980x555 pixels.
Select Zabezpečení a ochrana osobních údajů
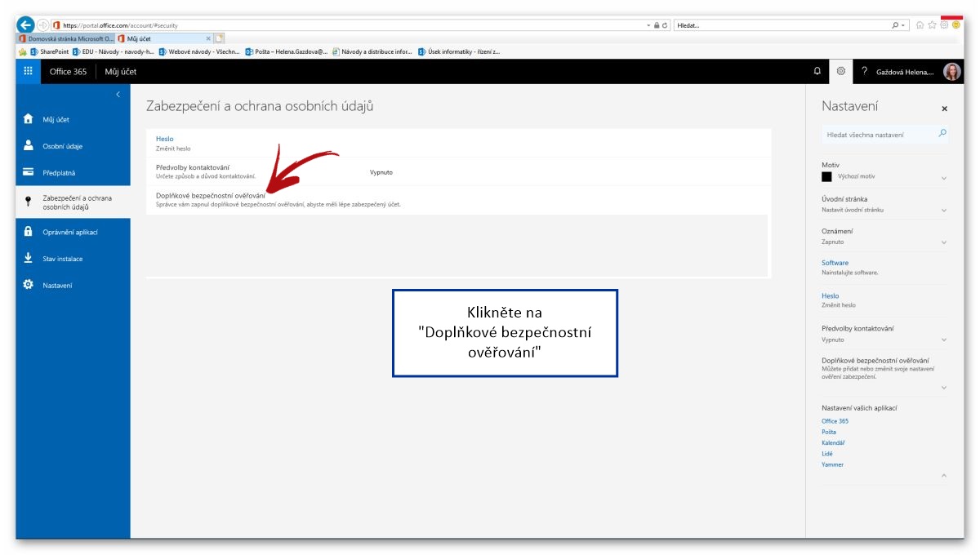pyautogui.click(x=77, y=202)
